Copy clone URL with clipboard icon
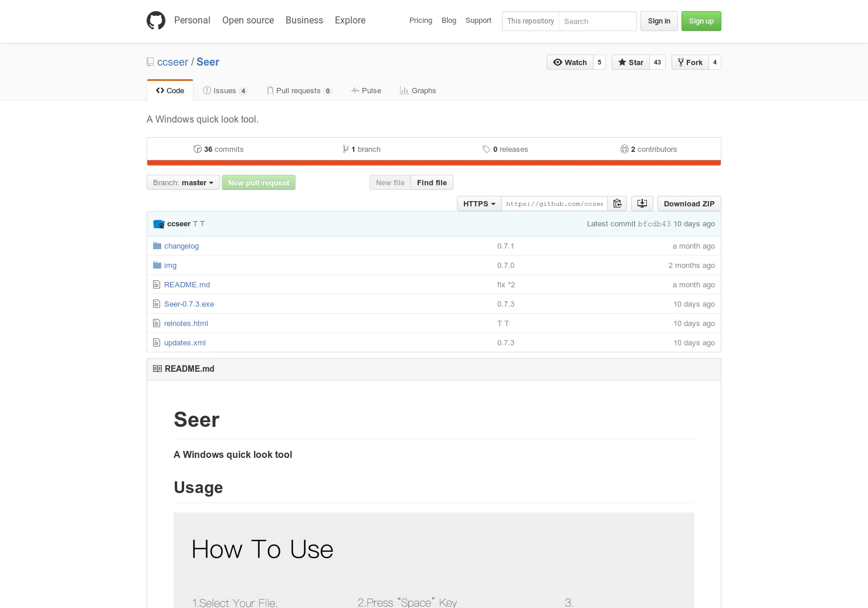 [x=617, y=203]
